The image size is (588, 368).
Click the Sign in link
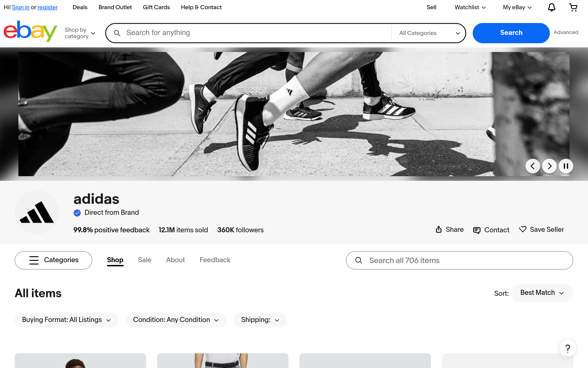pos(21,7)
